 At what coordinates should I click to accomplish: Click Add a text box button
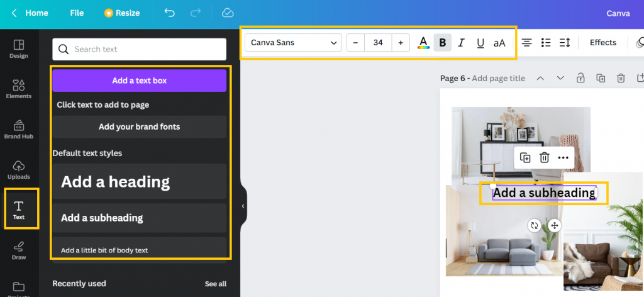coord(139,81)
